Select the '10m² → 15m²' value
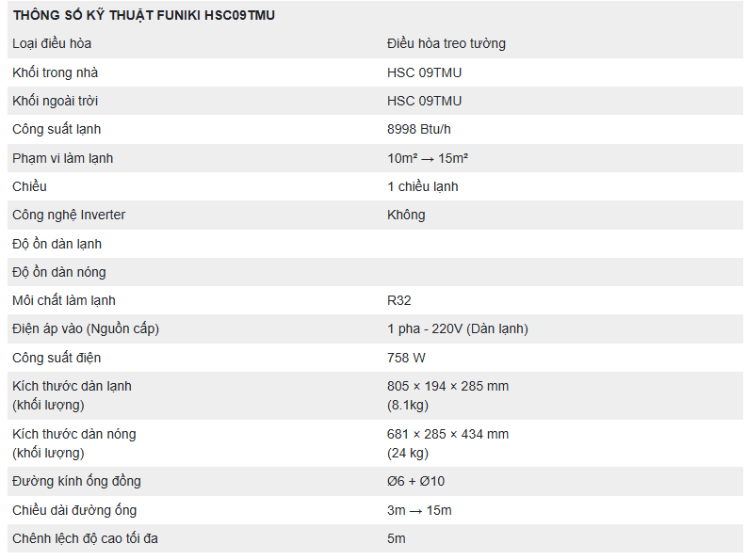The image size is (747, 560). tap(428, 158)
